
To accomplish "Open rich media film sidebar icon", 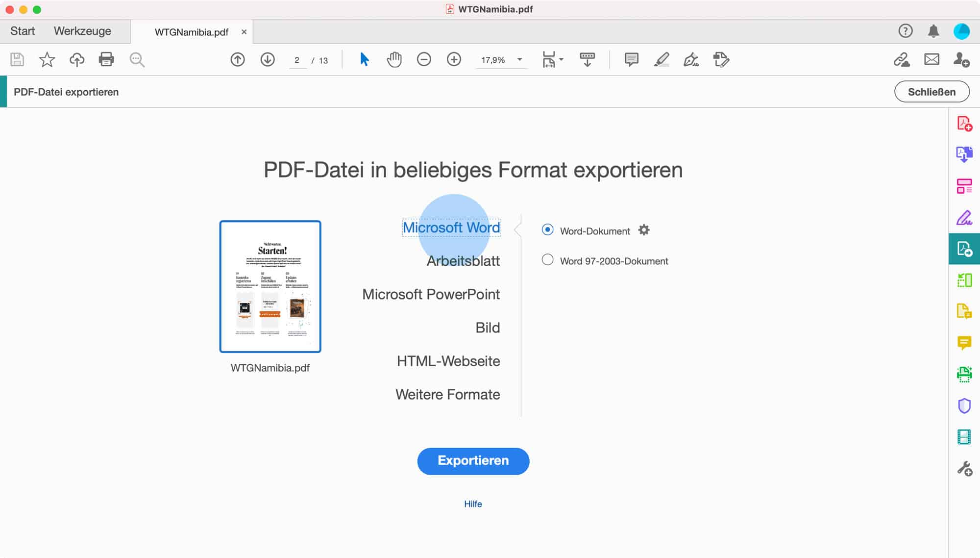I will (964, 437).
